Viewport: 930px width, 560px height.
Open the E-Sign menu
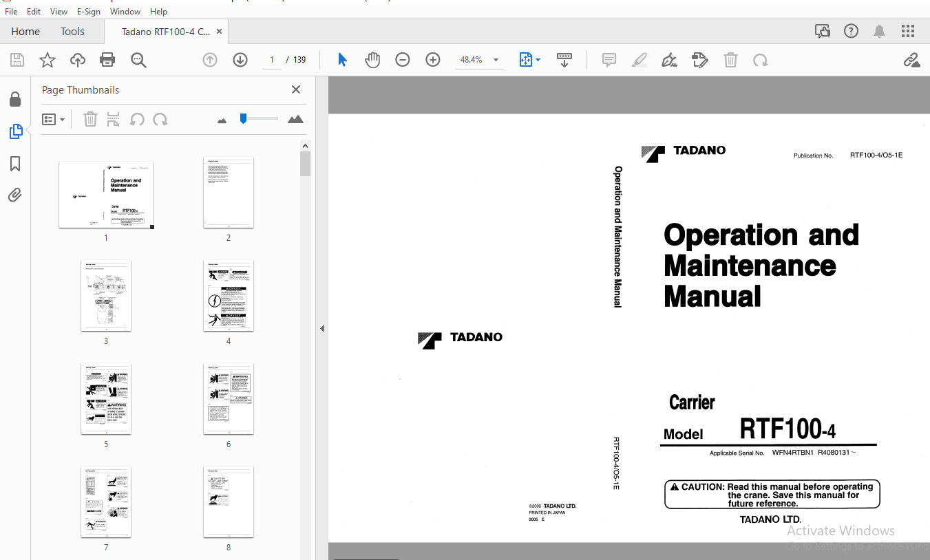coord(88,12)
